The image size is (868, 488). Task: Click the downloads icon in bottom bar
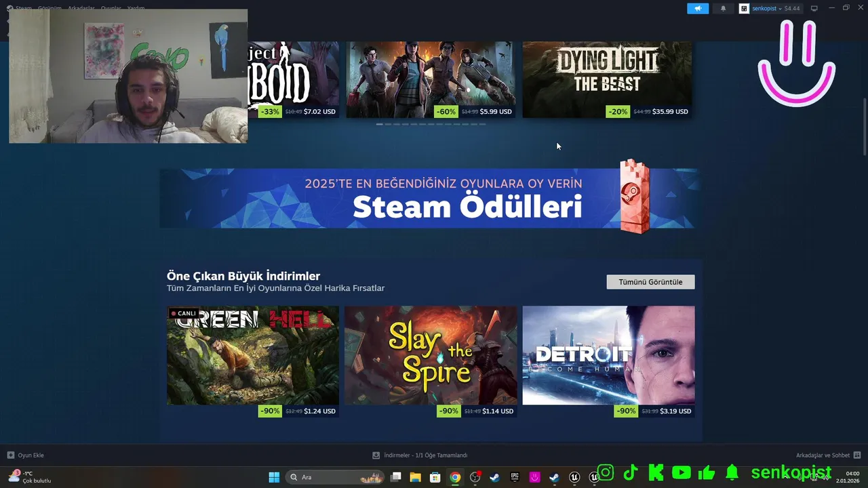pos(376,455)
